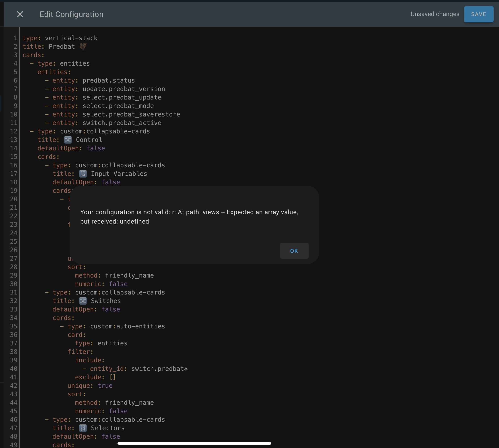Click 'filter:' on line 38
Viewport: 499px width, 448px height.
[80, 352]
